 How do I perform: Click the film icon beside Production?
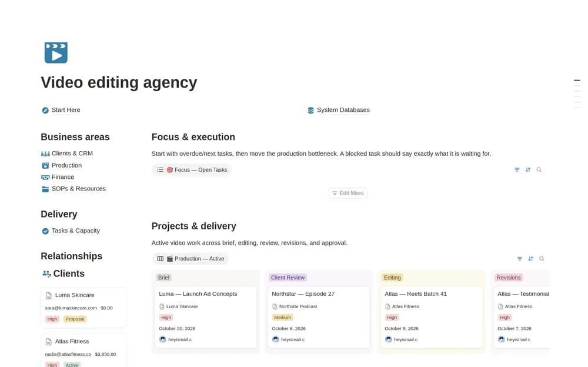(x=45, y=165)
